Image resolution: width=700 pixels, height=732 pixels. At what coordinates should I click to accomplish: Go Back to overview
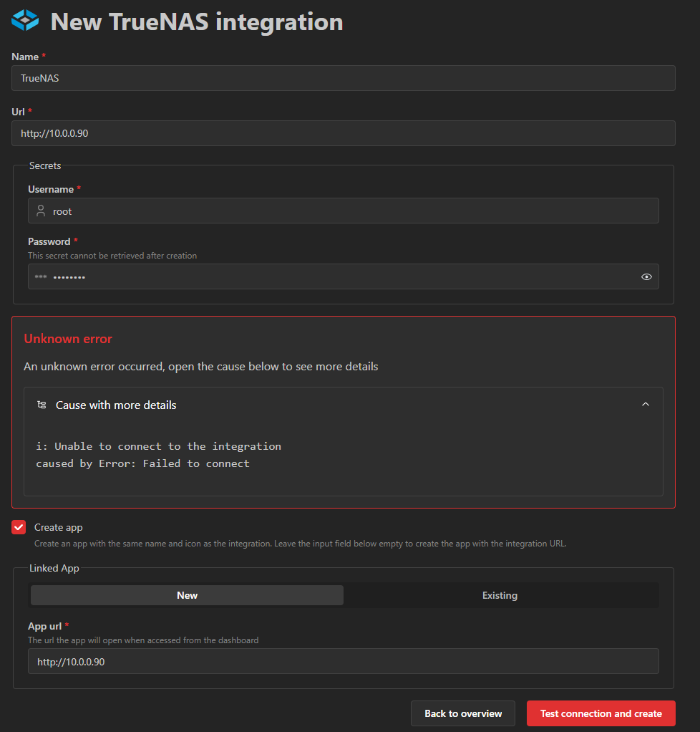coord(463,713)
